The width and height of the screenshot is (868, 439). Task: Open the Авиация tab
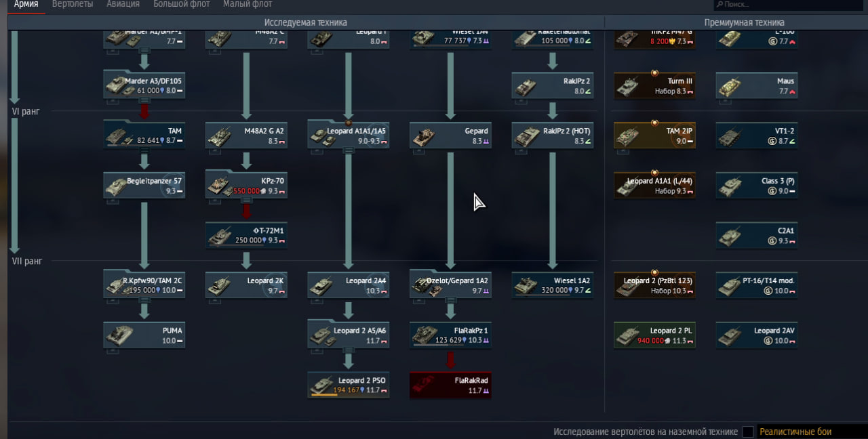[123, 4]
